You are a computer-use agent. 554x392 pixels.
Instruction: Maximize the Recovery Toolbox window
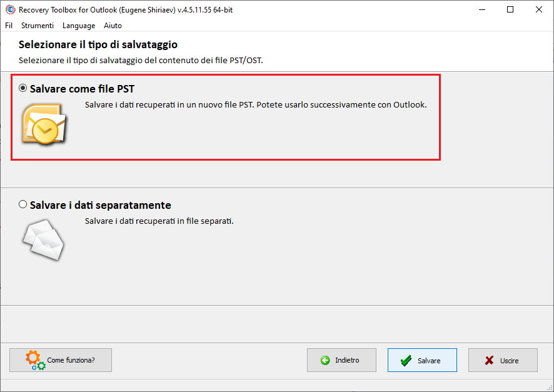[510, 9]
